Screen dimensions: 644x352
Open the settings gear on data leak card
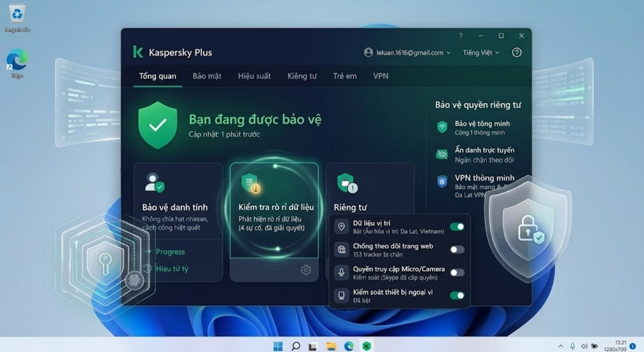click(305, 270)
